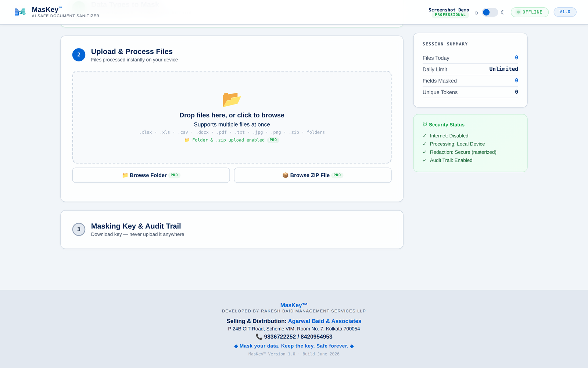Click the Security Status heading text
The width and height of the screenshot is (588, 368).
[447, 125]
